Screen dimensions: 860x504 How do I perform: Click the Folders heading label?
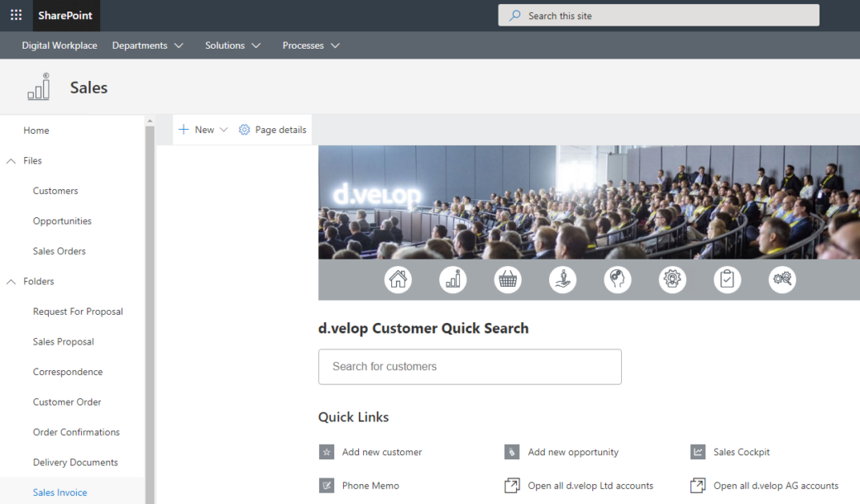pyautogui.click(x=38, y=281)
